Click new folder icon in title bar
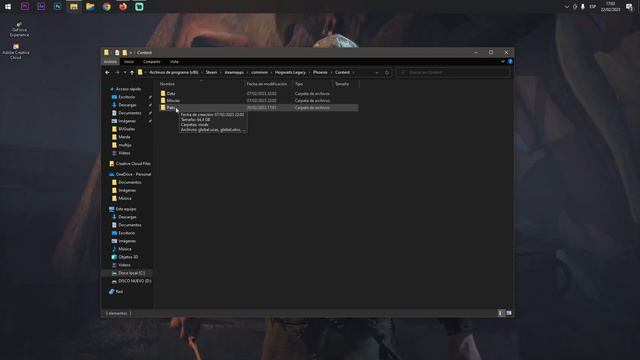Viewport: 640px width, 360px height. [124, 53]
